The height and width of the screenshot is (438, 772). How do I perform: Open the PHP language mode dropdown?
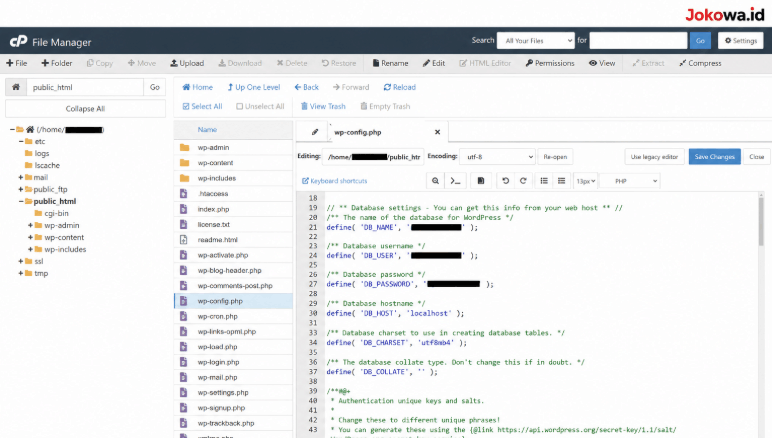(630, 181)
